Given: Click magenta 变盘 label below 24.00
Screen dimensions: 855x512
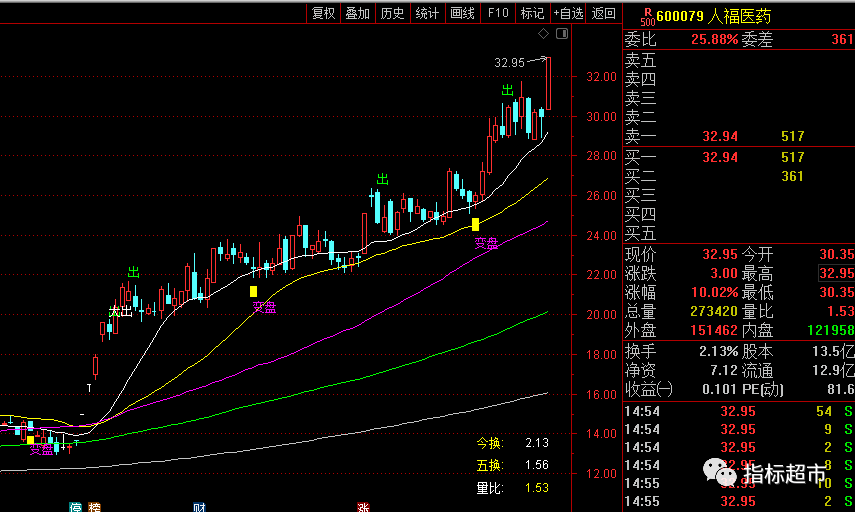Looking at the screenshot, I should tap(486, 243).
